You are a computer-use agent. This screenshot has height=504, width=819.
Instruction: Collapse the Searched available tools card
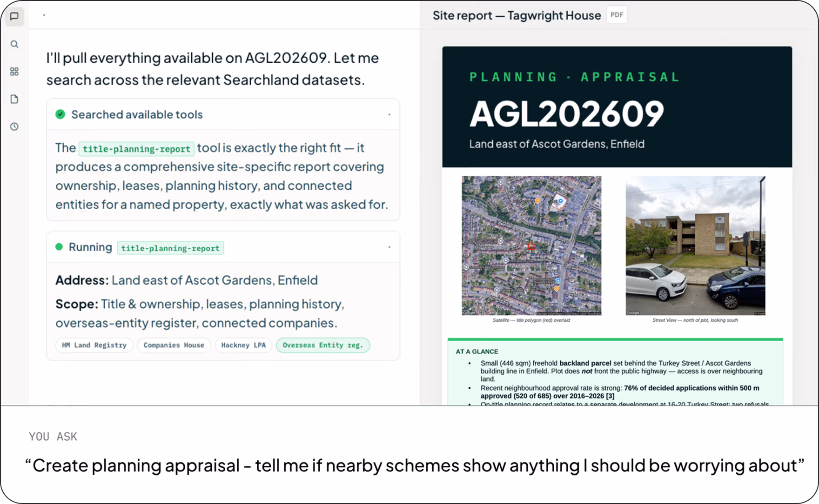389,114
